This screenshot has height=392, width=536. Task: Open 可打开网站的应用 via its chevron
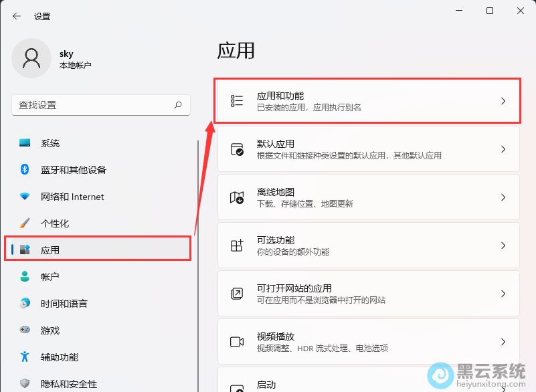tap(503, 293)
